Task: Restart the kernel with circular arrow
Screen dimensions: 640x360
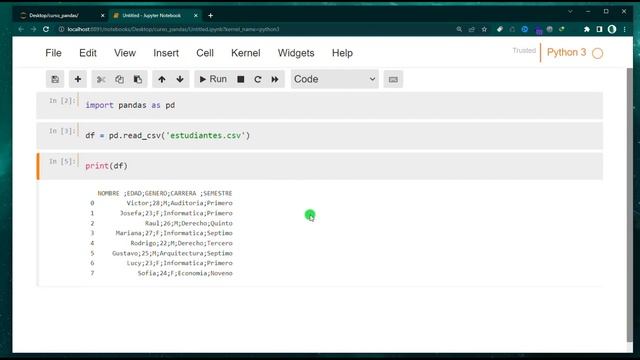Action: [258, 79]
